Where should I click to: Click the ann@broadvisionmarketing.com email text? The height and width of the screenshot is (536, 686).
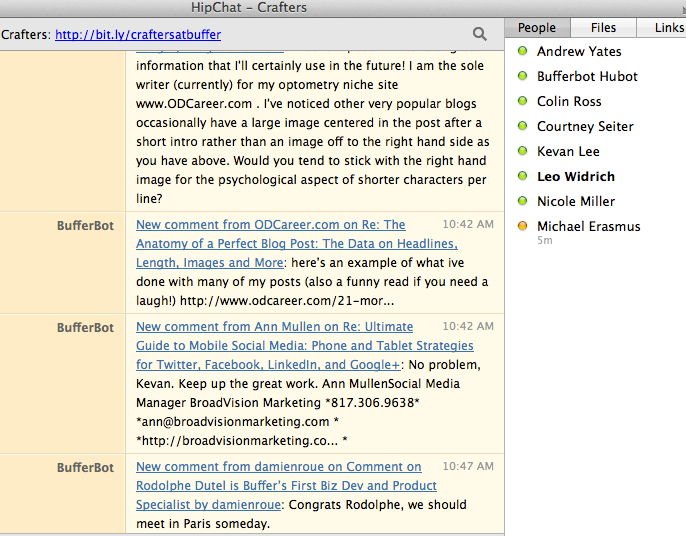coord(235,421)
